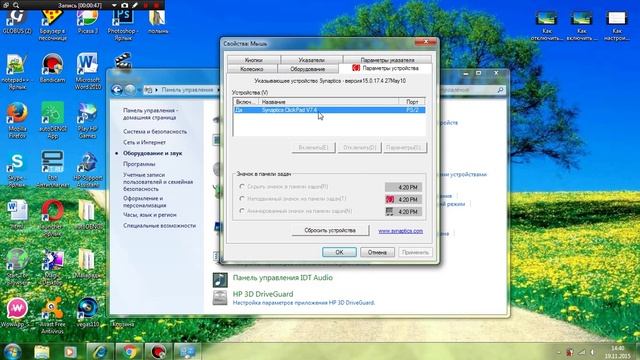Click the IDT Audio control panel icon
Viewport: 640px width, 360px height.
(220, 279)
